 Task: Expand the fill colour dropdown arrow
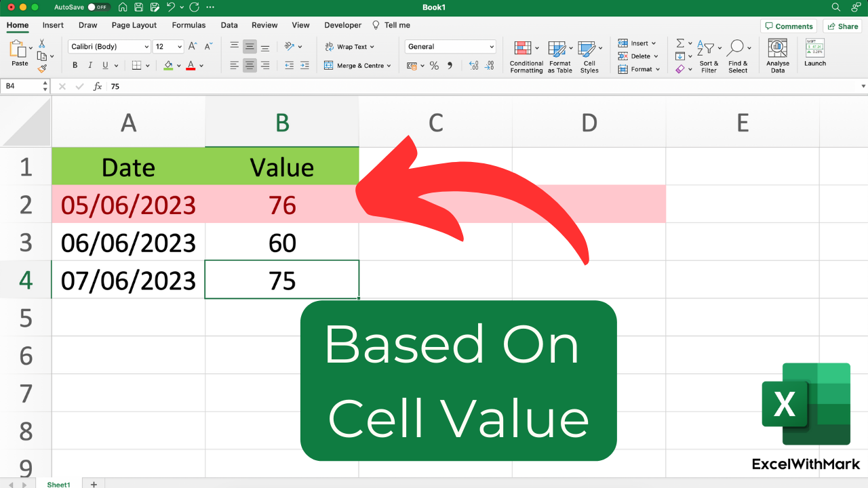click(x=178, y=65)
